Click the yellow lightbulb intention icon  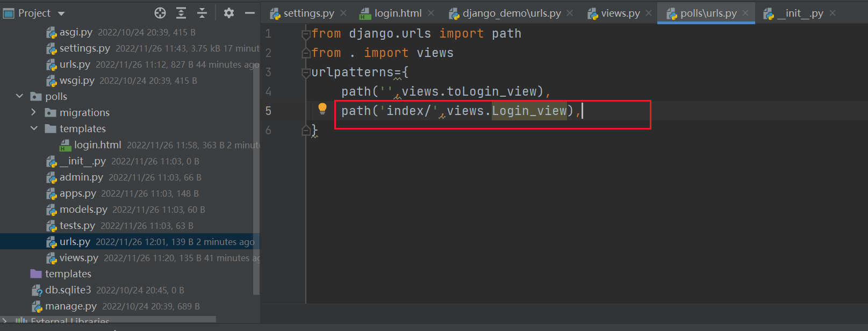coord(322,109)
